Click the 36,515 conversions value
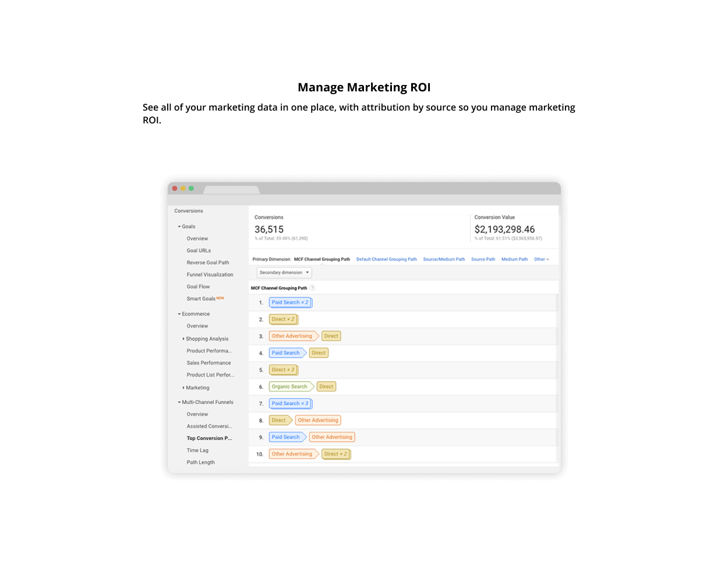The height and width of the screenshot is (582, 728). pos(269,230)
